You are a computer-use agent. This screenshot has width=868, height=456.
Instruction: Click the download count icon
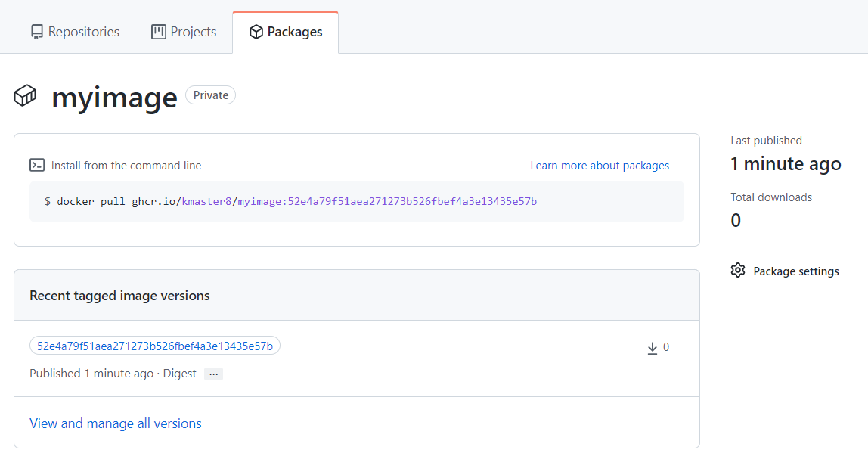652,348
